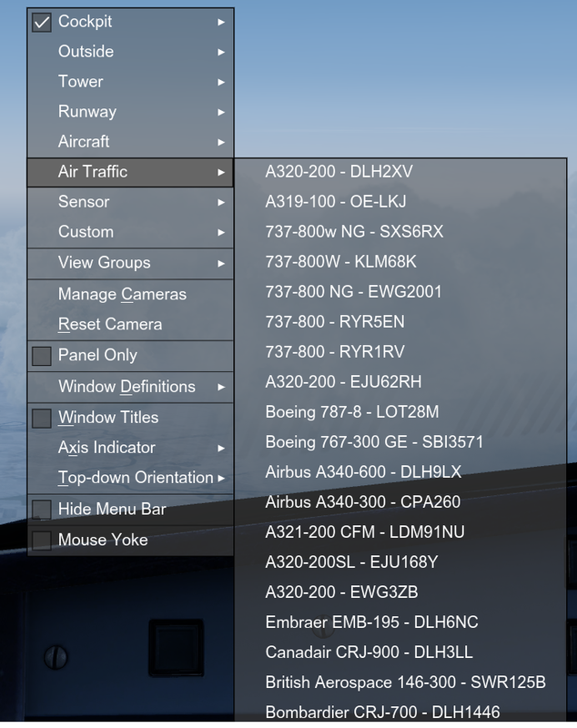Open the Axis Indicator menu entry

tap(130, 448)
